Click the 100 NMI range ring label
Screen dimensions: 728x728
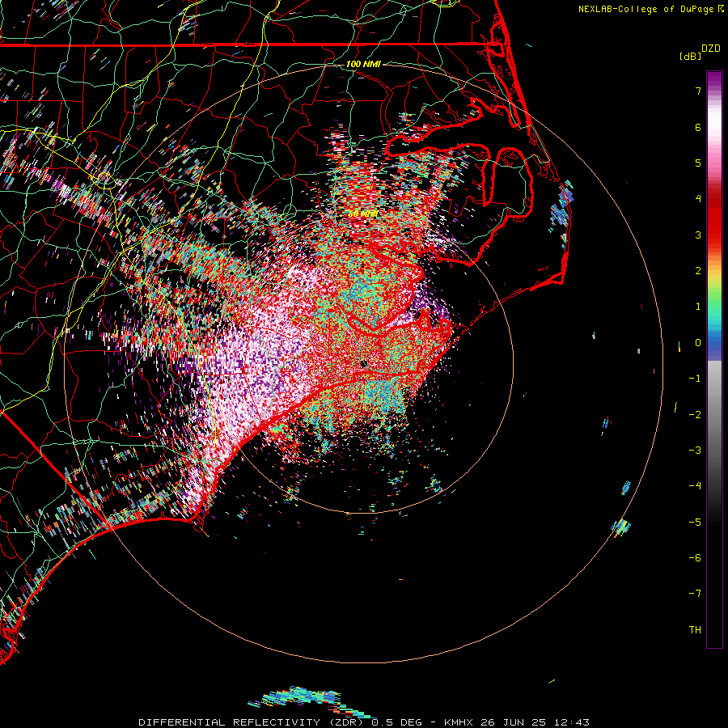[x=363, y=64]
